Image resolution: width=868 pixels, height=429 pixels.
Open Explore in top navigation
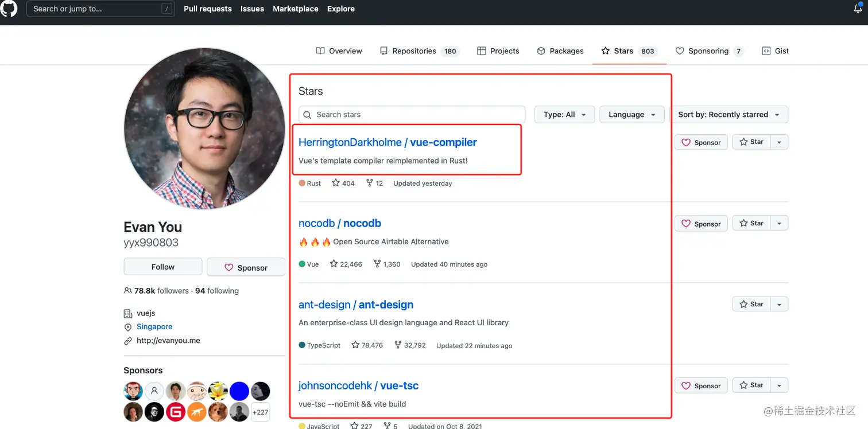[x=341, y=9]
